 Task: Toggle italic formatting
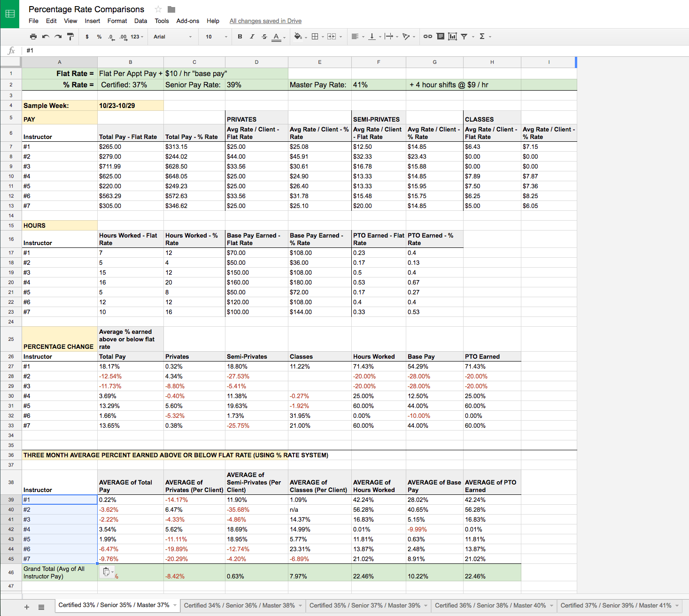click(252, 37)
